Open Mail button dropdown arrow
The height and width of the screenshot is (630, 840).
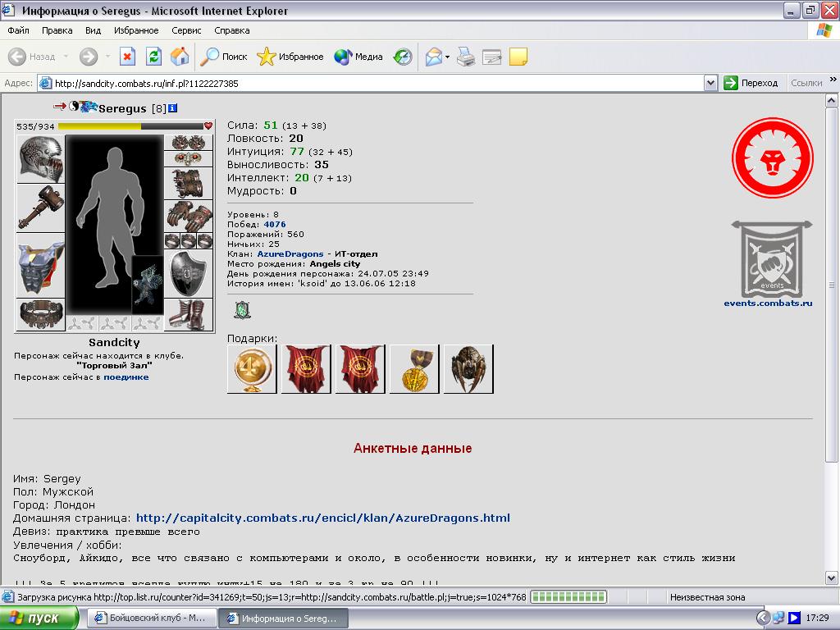pyautogui.click(x=447, y=57)
